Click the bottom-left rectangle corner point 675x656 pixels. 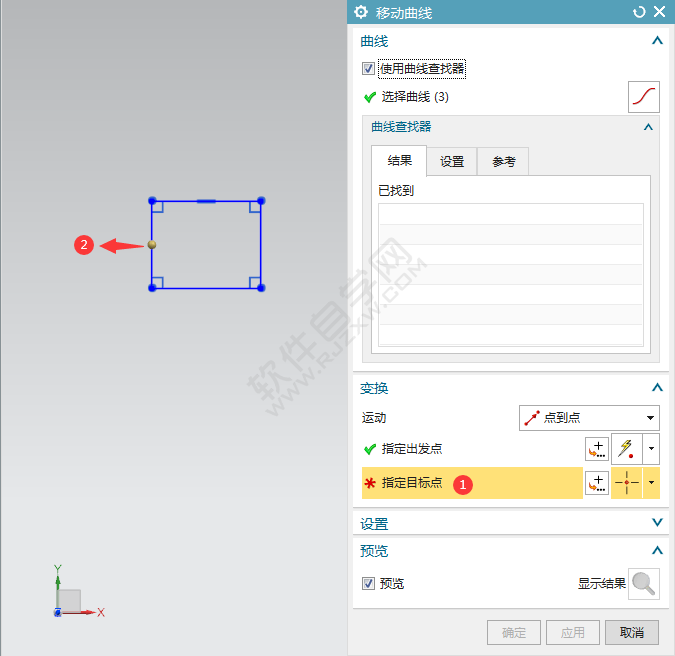152,288
